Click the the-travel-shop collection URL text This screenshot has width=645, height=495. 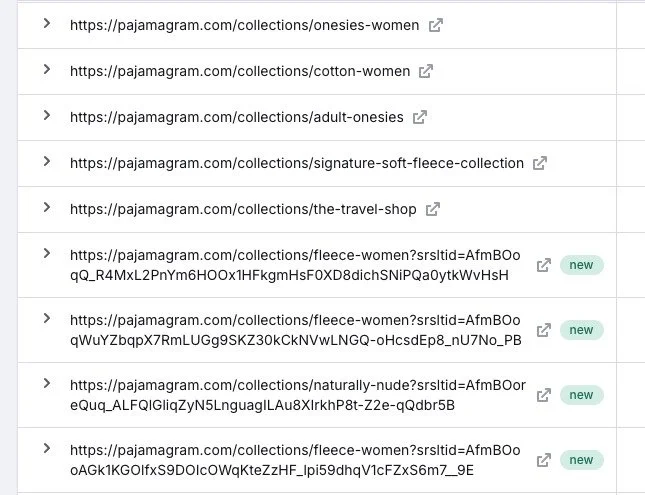pyautogui.click(x=243, y=210)
